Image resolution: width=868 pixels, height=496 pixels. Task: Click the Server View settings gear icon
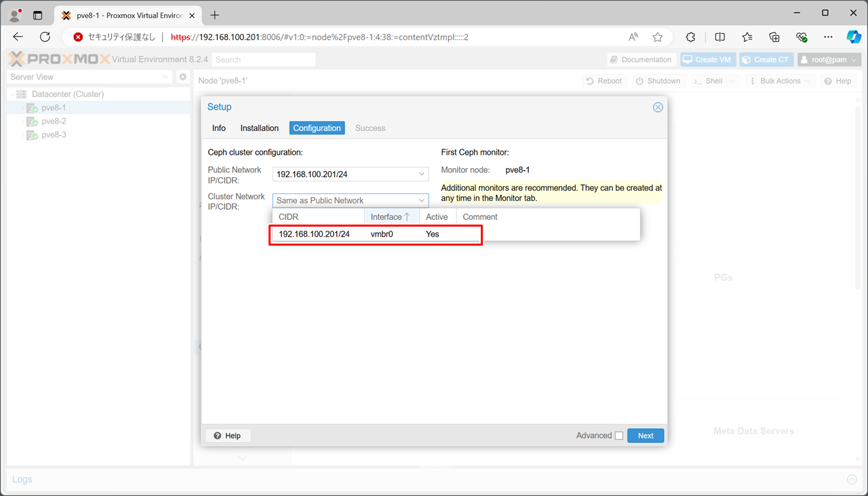tap(182, 77)
